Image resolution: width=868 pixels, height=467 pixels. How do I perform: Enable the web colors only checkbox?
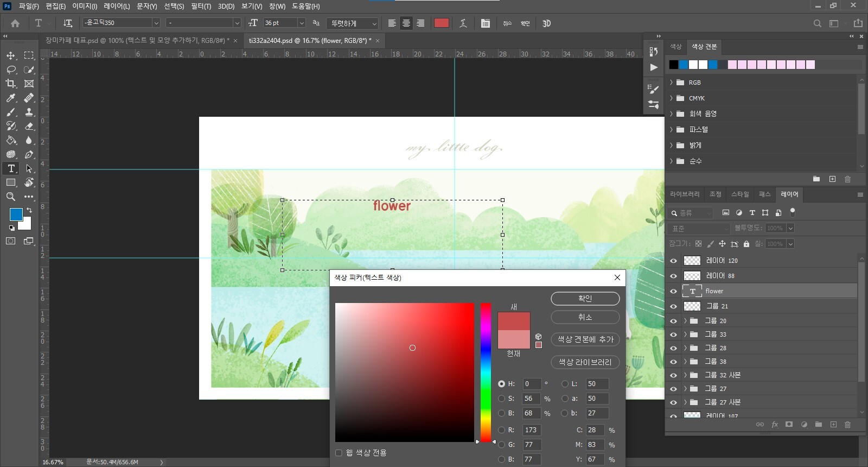(x=339, y=453)
